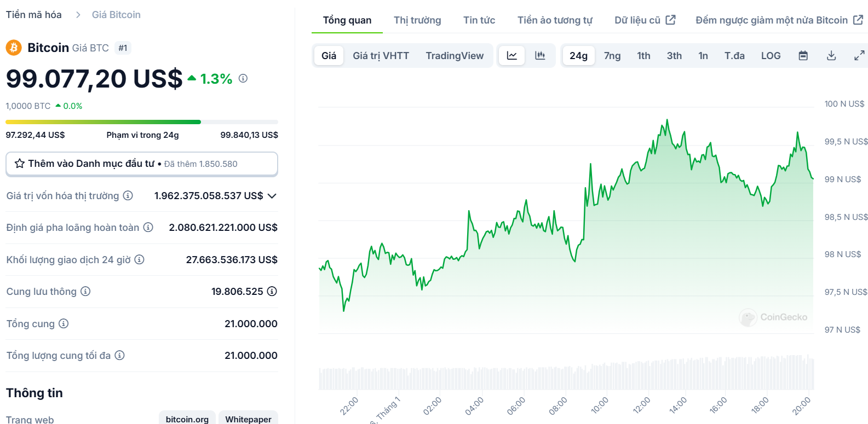This screenshot has height=424, width=868.
Task: Click the Phạm vi trong 24g label
Action: coord(142,135)
